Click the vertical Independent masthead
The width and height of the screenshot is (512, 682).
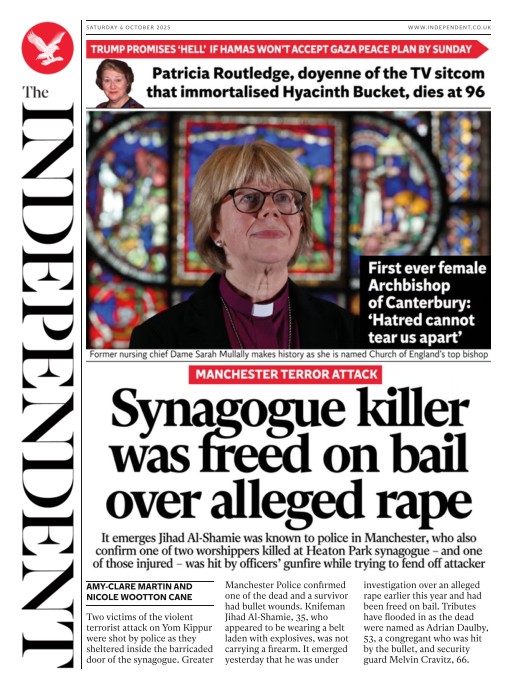click(48, 385)
